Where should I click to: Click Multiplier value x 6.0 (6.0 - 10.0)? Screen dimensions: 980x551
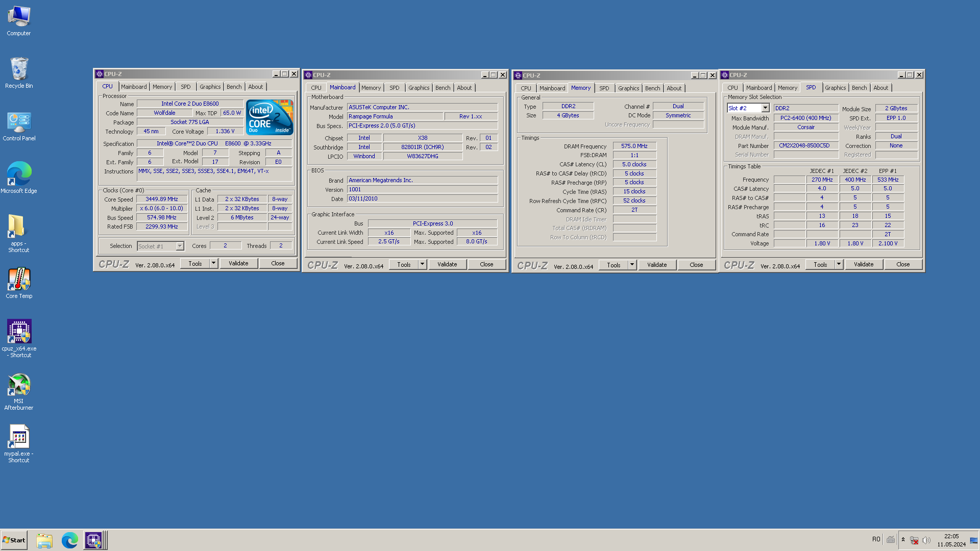[x=162, y=209]
